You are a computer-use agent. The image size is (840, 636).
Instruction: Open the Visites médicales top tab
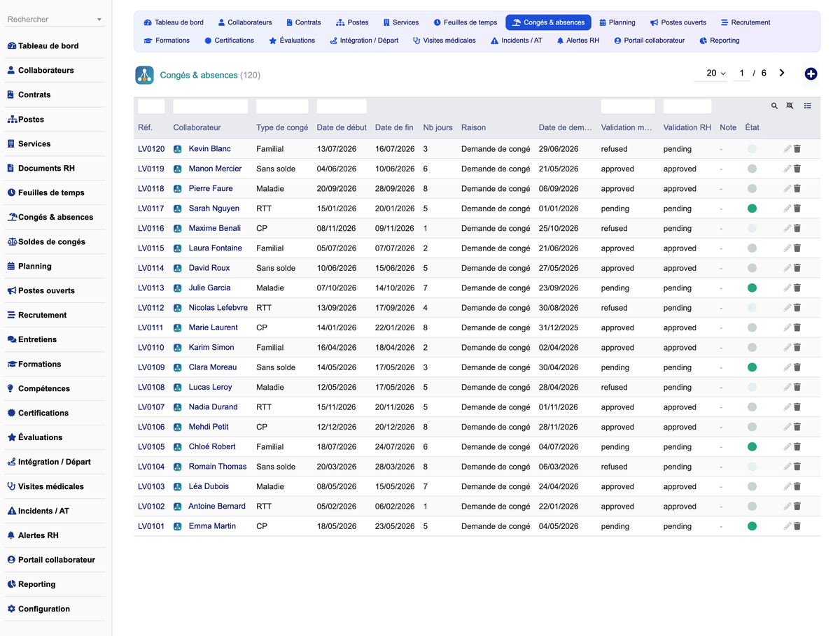(x=444, y=41)
